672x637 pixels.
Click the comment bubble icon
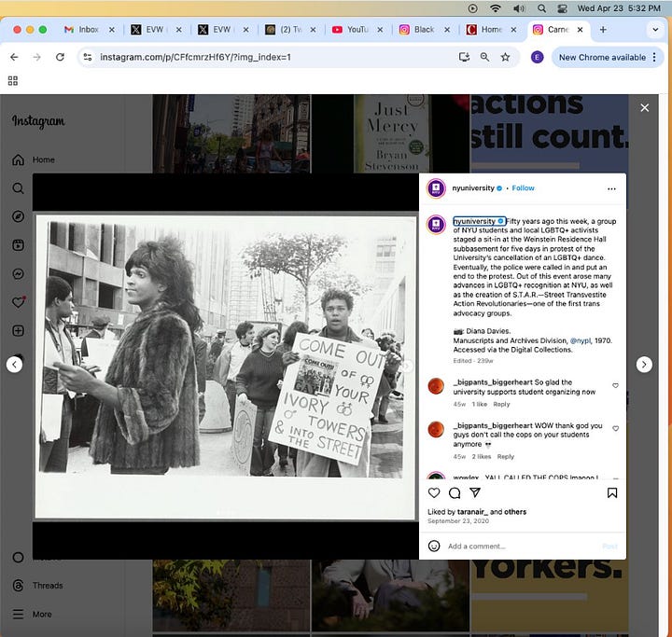point(455,493)
